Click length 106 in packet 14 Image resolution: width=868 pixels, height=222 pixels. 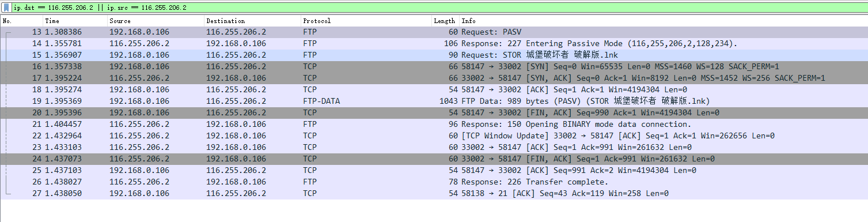point(451,43)
